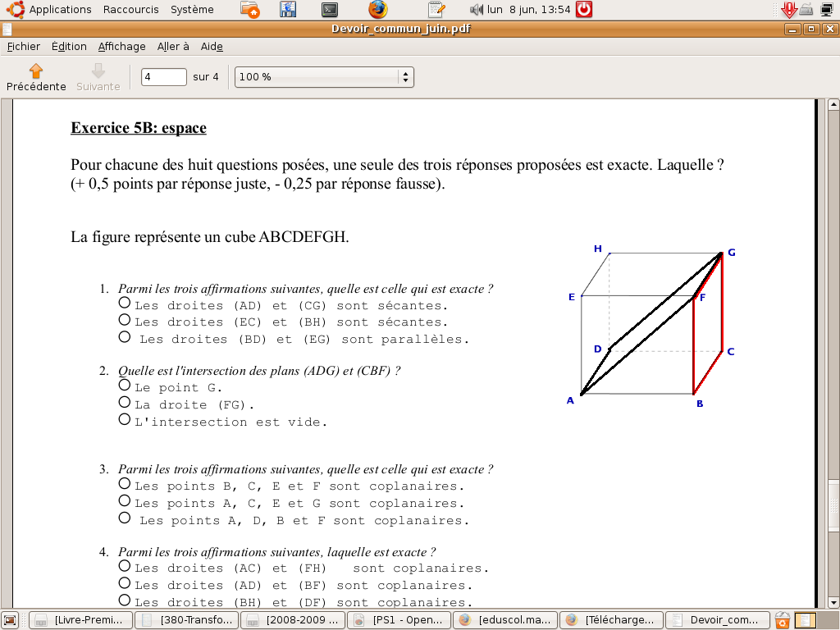840x630 pixels.
Task: Open the trash icon in bottom panel
Action: pos(783,620)
